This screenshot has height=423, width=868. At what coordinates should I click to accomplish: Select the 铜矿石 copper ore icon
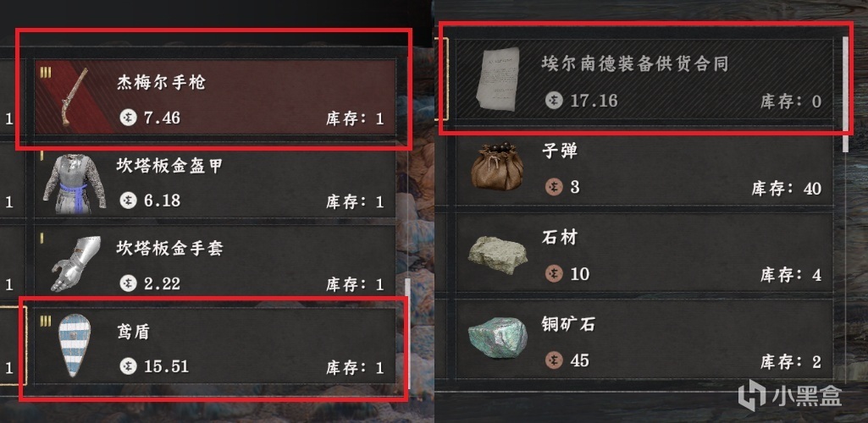pos(497,338)
